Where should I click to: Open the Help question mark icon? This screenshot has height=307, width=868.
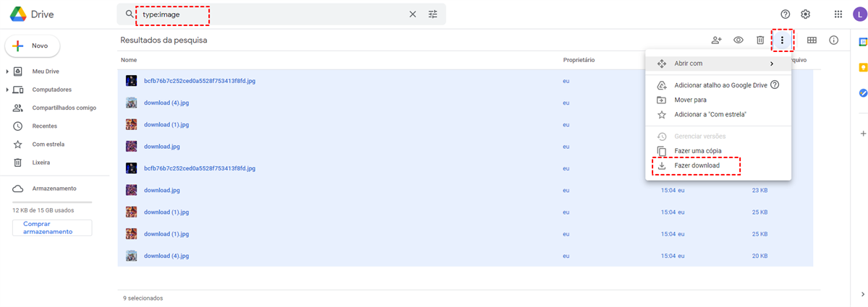786,14
